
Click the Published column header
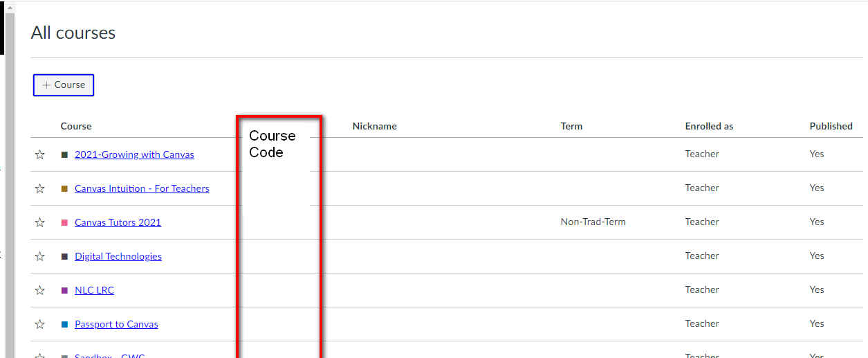831,126
